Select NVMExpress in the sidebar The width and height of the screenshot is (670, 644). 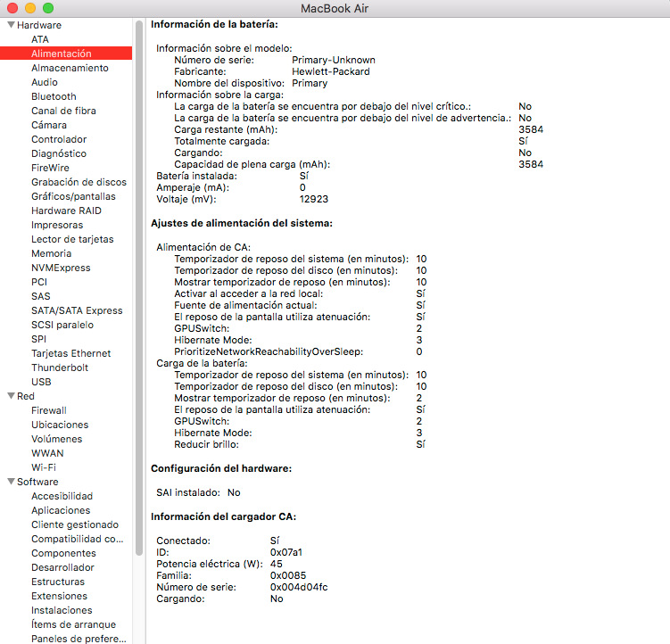click(x=61, y=268)
